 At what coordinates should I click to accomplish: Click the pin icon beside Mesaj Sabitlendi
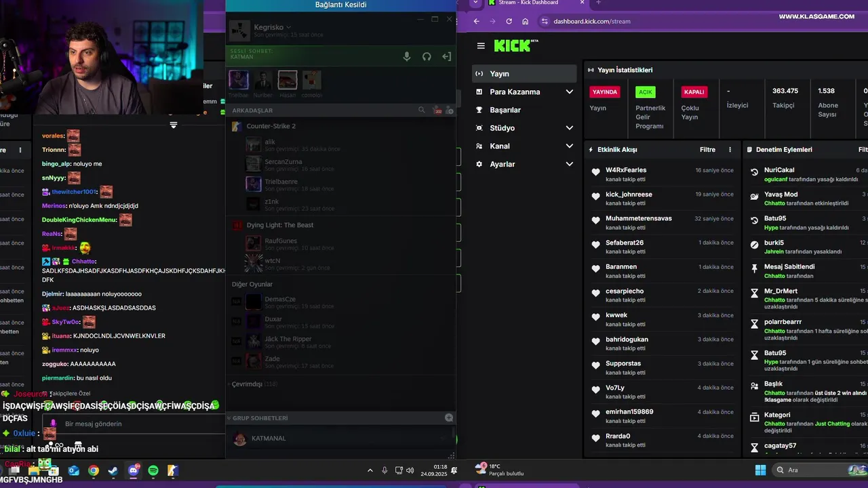pyautogui.click(x=754, y=269)
